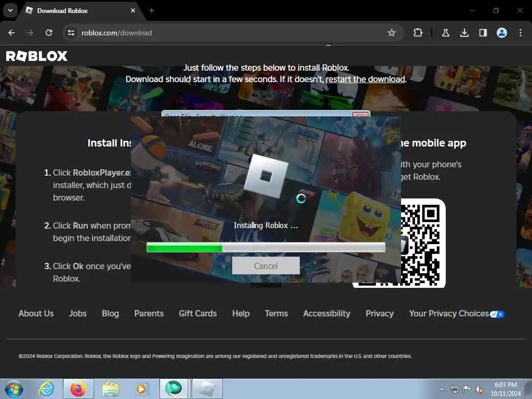Click the muted volume tray icon
The image size is (532, 399).
point(480,390)
